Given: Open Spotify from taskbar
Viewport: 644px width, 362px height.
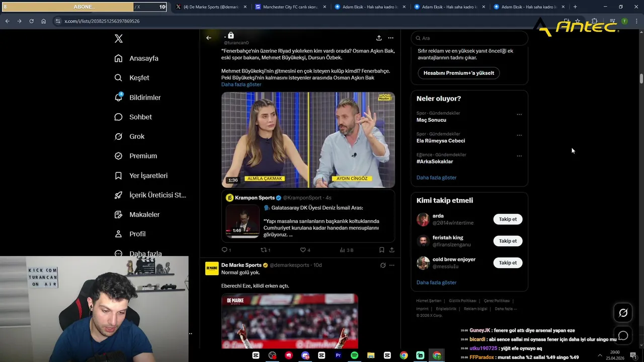Looking at the screenshot, I should click(354, 355).
